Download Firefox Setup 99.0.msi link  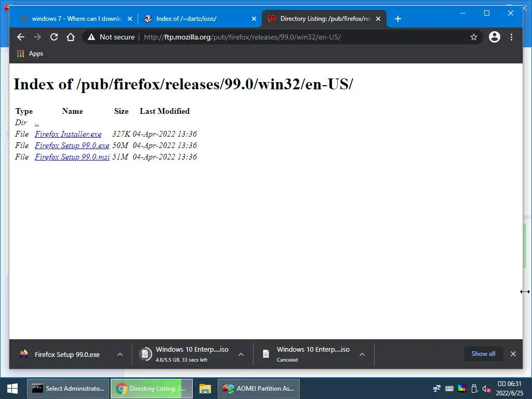[72, 157]
